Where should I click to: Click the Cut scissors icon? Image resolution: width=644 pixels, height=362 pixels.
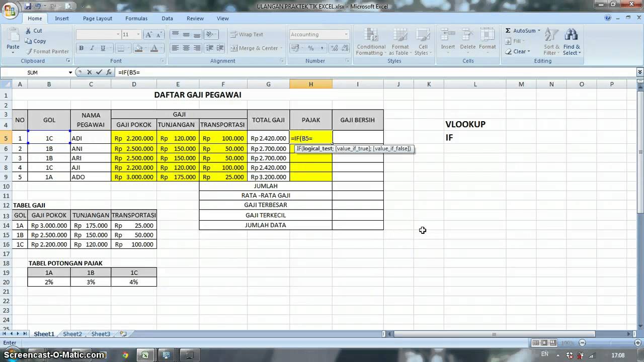(x=28, y=31)
